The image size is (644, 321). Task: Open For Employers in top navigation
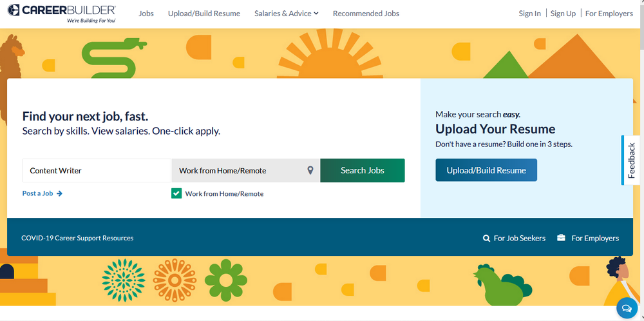609,14
